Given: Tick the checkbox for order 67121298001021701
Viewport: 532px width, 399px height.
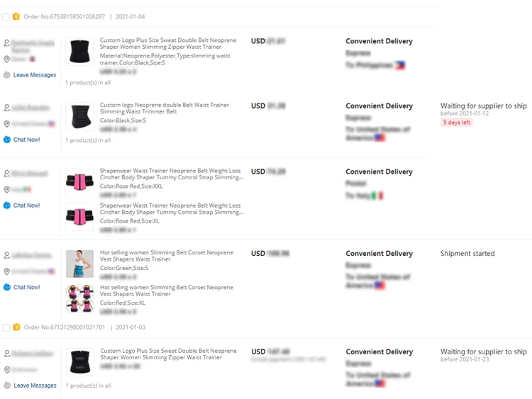Looking at the screenshot, I should pyautogui.click(x=6, y=327).
